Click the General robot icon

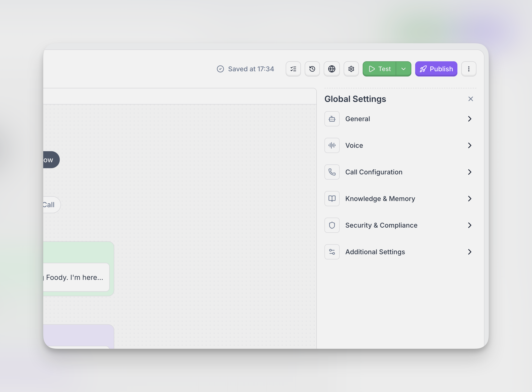[x=332, y=119]
